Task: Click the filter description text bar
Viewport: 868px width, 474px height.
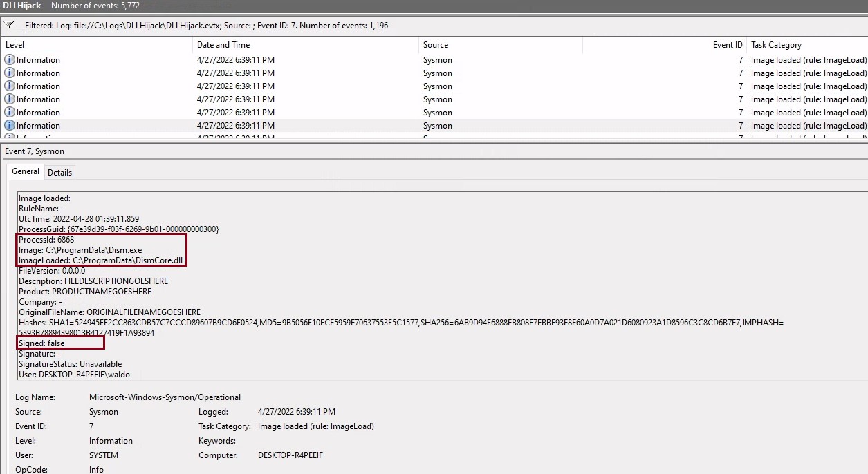Action: pyautogui.click(x=207, y=26)
